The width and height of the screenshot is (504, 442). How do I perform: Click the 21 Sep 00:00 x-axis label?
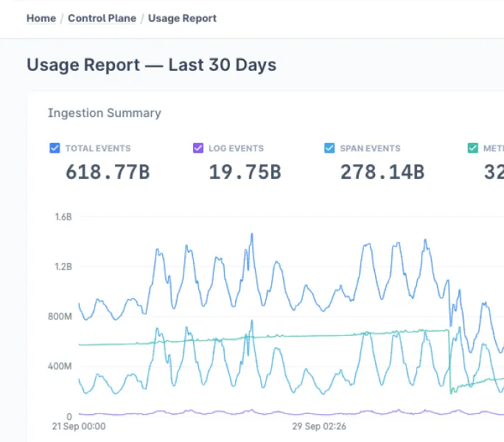coord(79,426)
